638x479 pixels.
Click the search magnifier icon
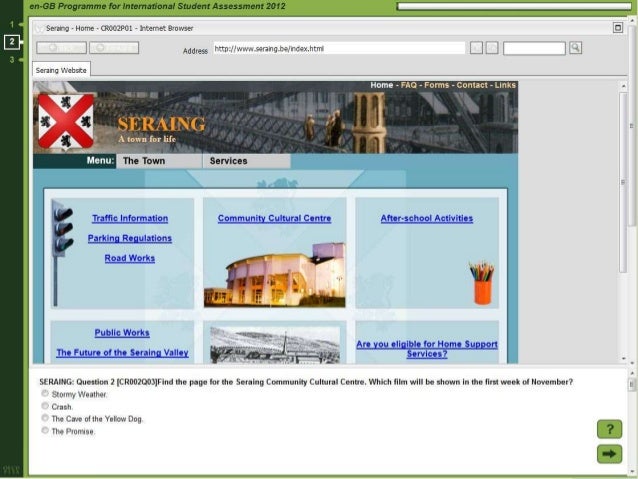click(575, 48)
